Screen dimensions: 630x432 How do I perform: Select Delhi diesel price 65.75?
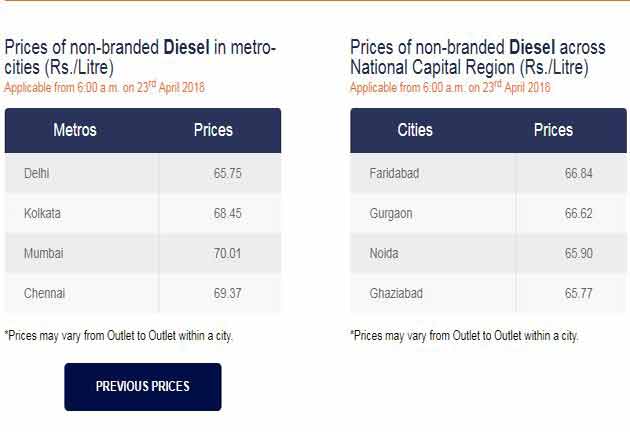(228, 173)
